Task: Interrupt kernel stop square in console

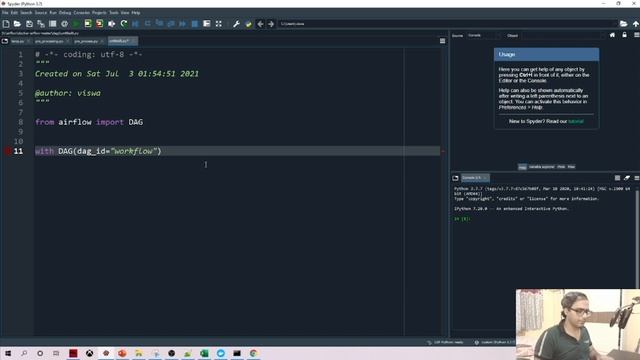Action: 618,178
